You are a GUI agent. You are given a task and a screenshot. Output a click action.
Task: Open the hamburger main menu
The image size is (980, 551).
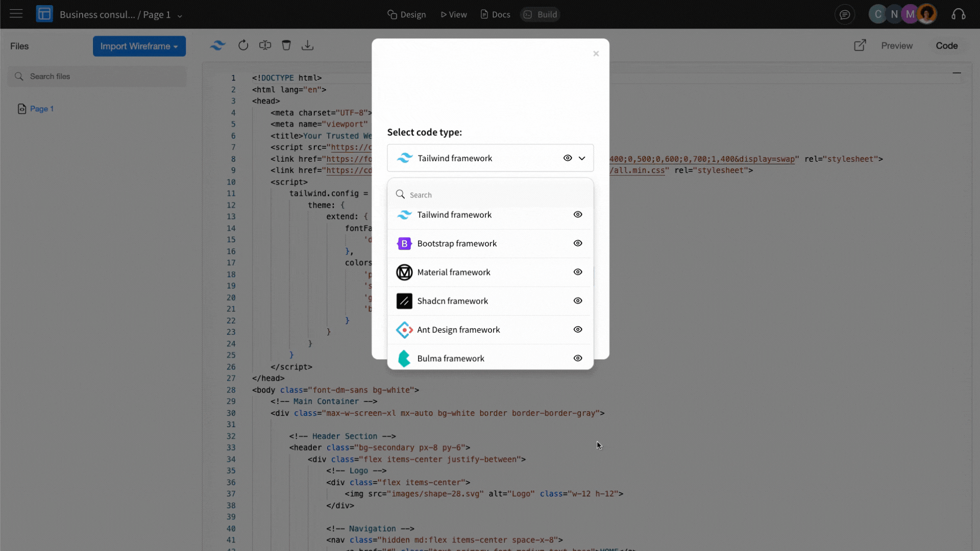(16, 14)
